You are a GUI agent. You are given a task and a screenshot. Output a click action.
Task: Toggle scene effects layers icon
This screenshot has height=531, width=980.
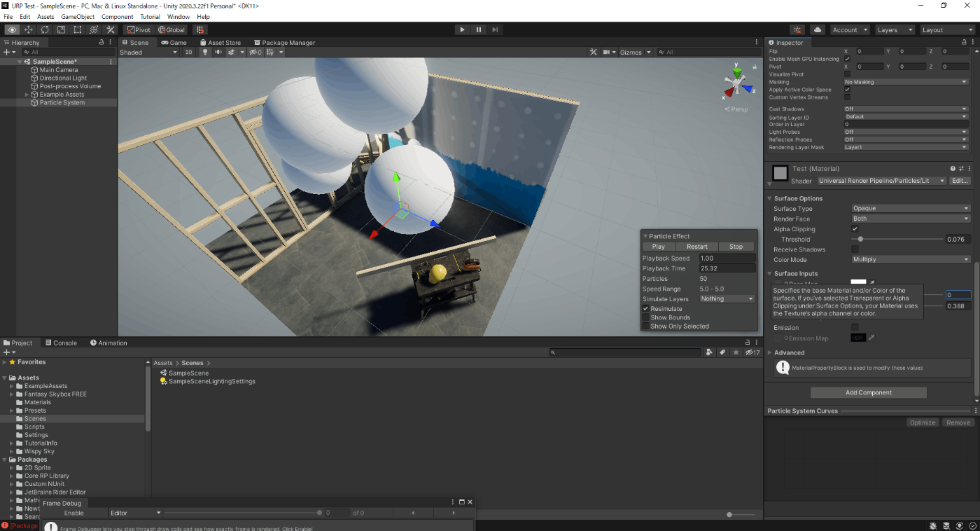pyautogui.click(x=231, y=53)
